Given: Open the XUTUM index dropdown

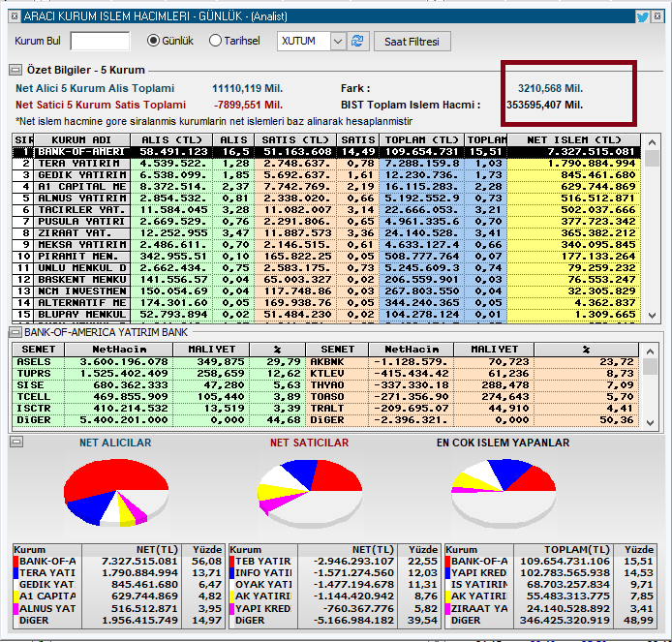Looking at the screenshot, I should coord(338,41).
